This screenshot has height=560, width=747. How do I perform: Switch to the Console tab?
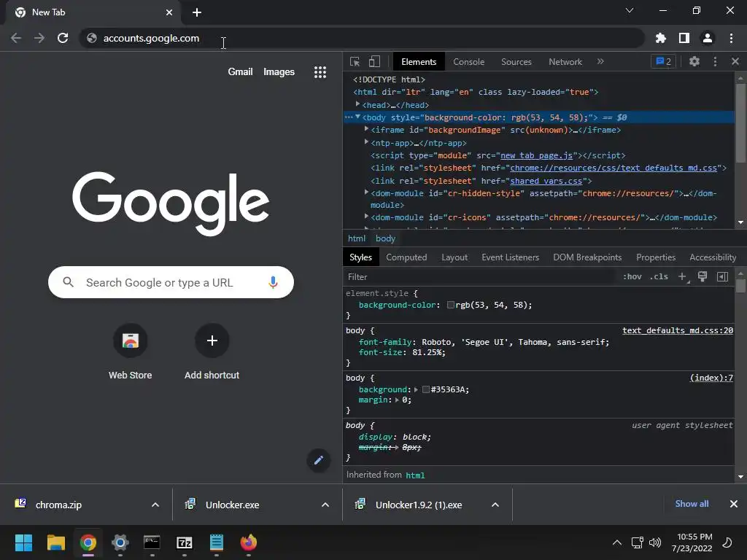click(469, 62)
